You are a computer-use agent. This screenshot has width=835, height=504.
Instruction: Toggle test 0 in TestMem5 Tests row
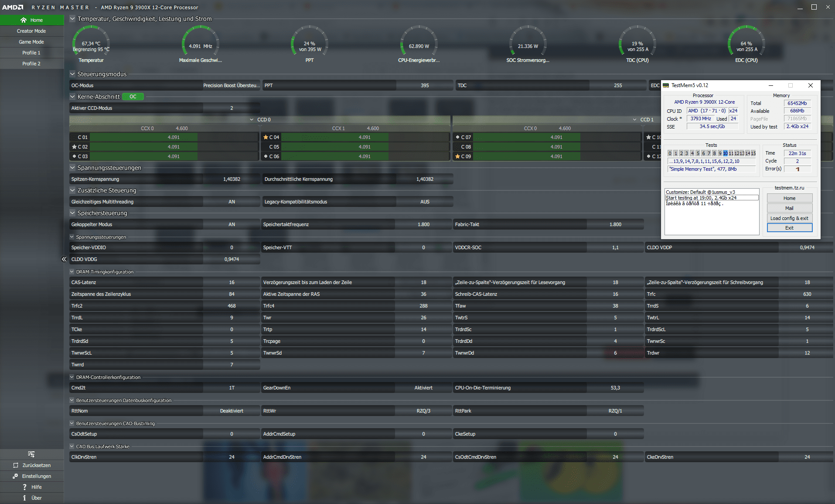click(670, 153)
